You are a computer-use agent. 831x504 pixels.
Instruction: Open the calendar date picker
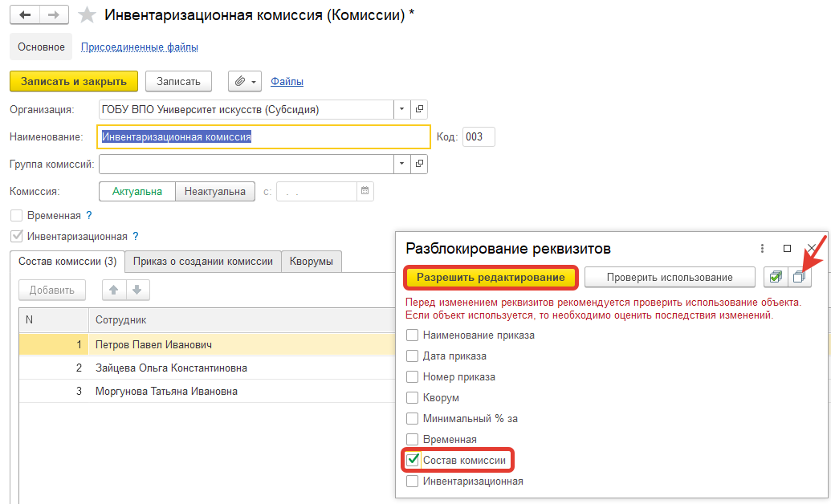(365, 192)
